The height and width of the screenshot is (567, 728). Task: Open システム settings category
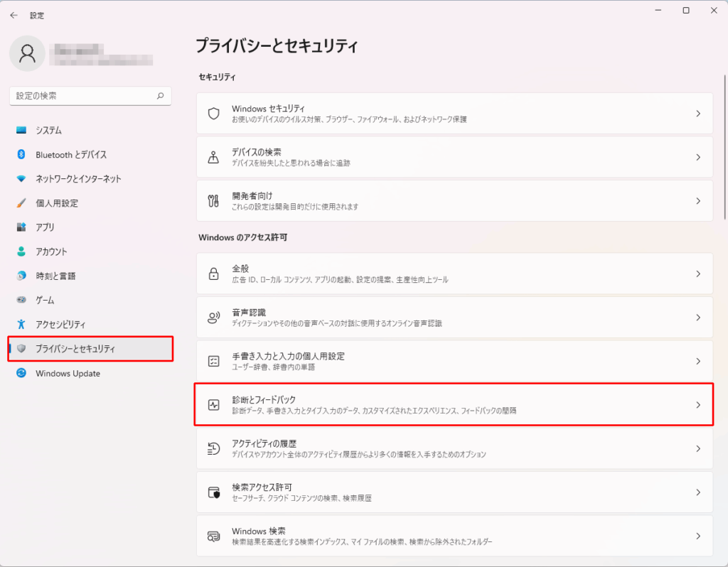[x=90, y=130]
